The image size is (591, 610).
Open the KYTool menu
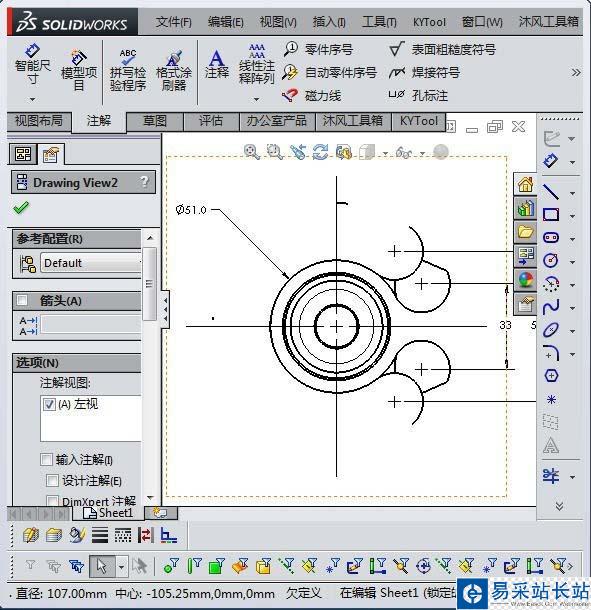point(429,22)
